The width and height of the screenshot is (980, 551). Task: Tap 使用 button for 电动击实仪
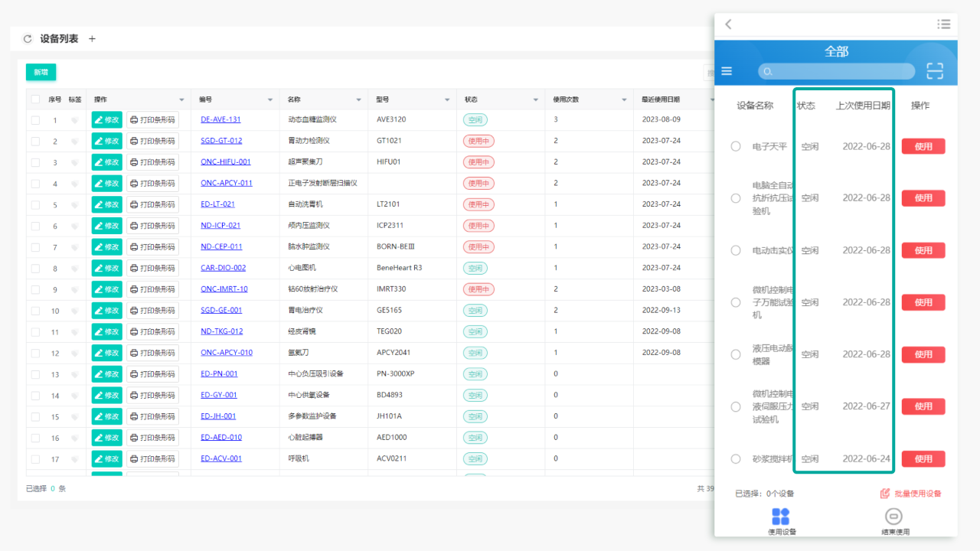coord(923,250)
